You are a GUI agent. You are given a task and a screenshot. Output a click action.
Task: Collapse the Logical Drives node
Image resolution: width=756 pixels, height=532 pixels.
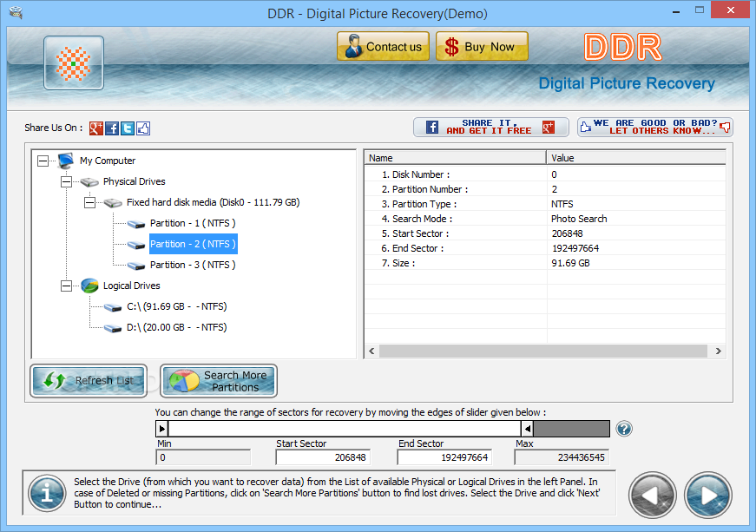point(66,286)
